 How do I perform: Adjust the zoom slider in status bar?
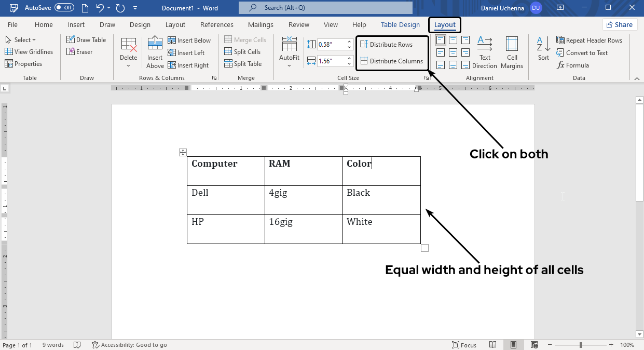(581, 345)
